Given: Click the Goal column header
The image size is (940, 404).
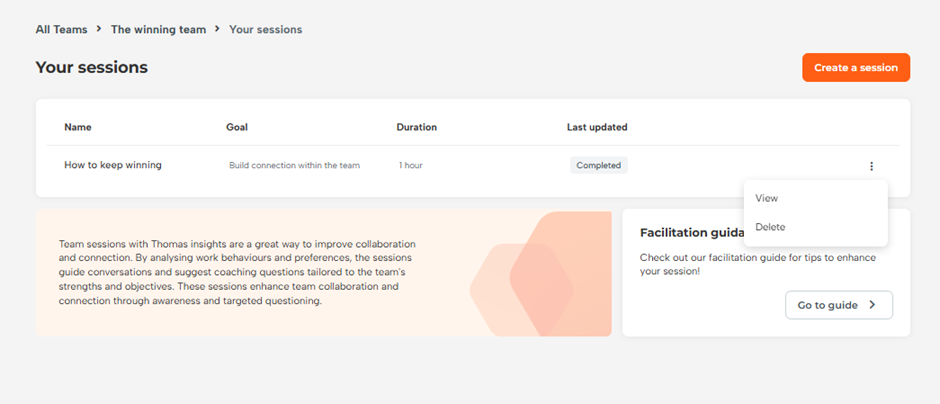Looking at the screenshot, I should (236, 127).
